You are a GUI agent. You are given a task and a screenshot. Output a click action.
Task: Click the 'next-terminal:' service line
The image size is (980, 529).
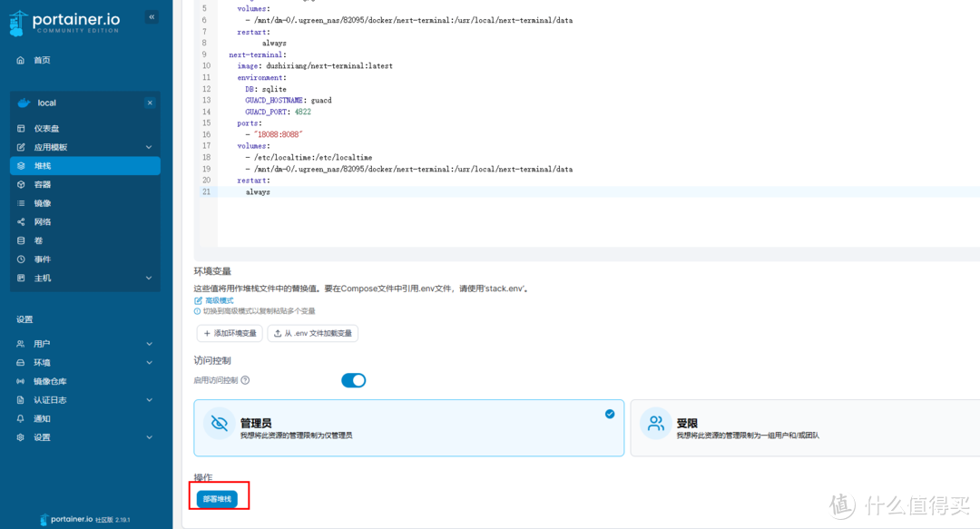point(258,55)
